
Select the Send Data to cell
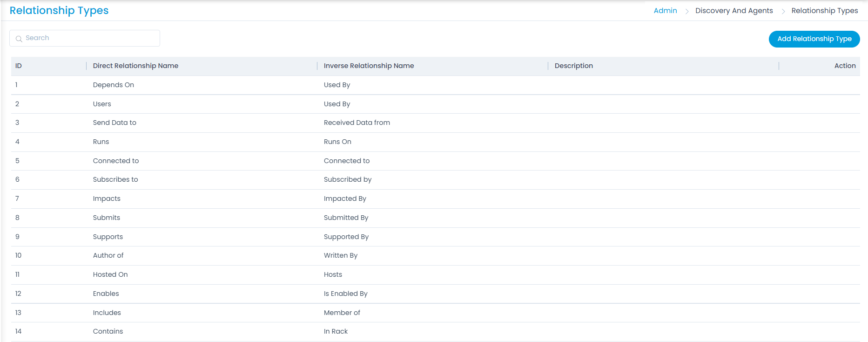pos(114,123)
